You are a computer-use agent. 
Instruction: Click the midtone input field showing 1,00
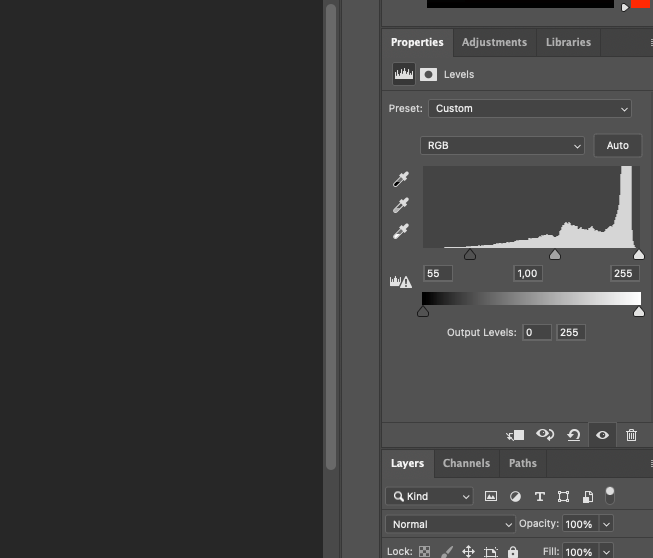pyautogui.click(x=528, y=274)
